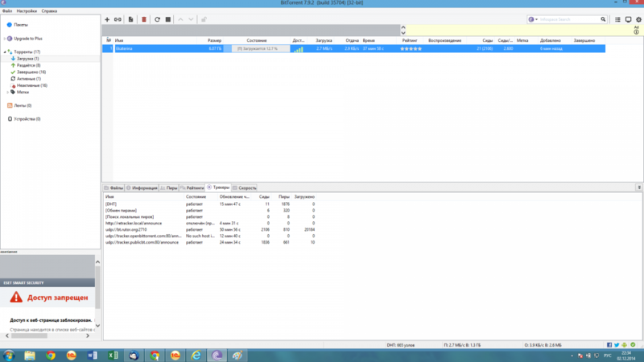The height and width of the screenshot is (362, 644).
Task: Click the Add Torrent plus icon
Action: [107, 19]
